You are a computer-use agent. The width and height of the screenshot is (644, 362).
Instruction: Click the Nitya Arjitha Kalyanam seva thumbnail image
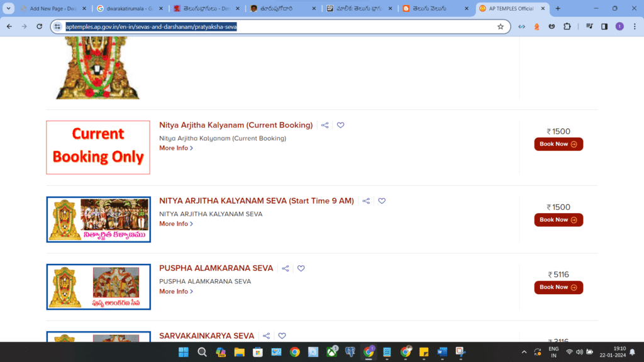99,219
